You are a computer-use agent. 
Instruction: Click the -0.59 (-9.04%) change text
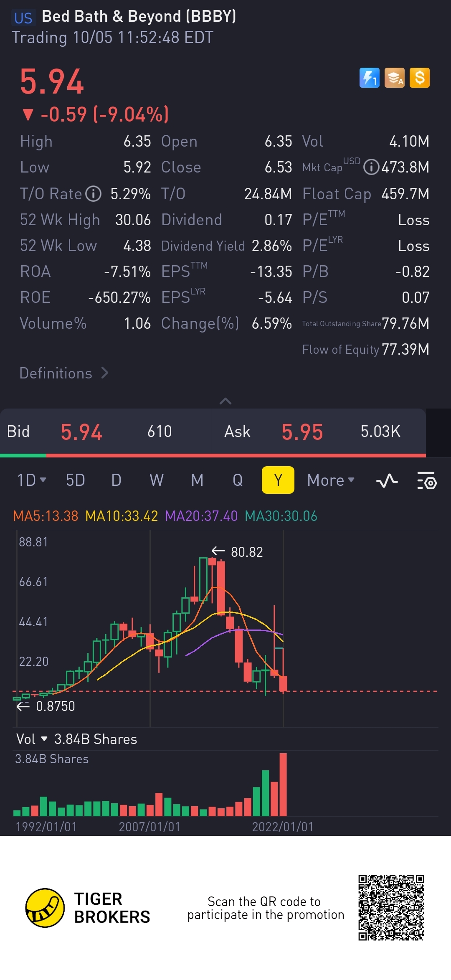pos(96,114)
